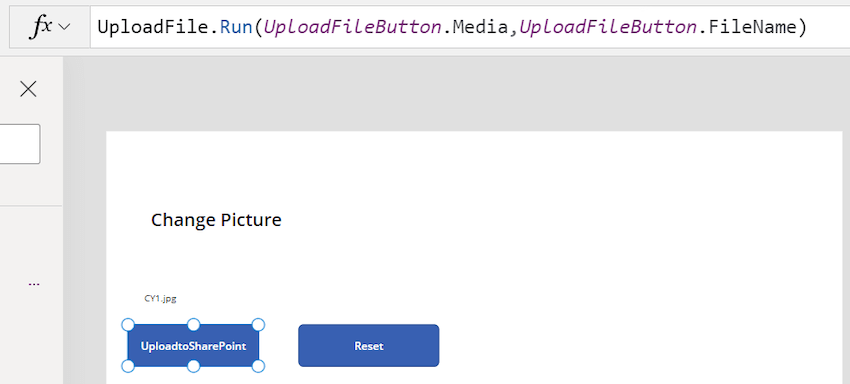
Task: Click the fx formula icon
Action: tap(41, 27)
